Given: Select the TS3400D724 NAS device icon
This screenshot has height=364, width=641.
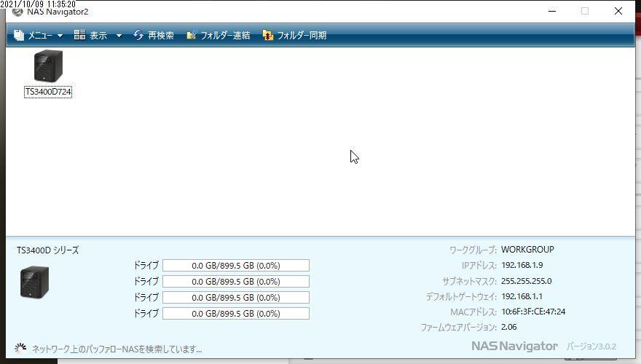Looking at the screenshot, I should point(48,66).
